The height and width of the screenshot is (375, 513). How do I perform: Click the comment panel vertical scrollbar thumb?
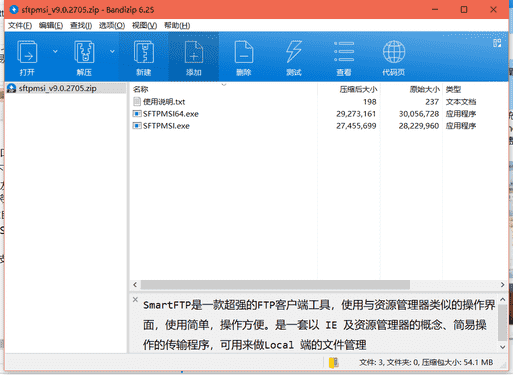pos(502,322)
